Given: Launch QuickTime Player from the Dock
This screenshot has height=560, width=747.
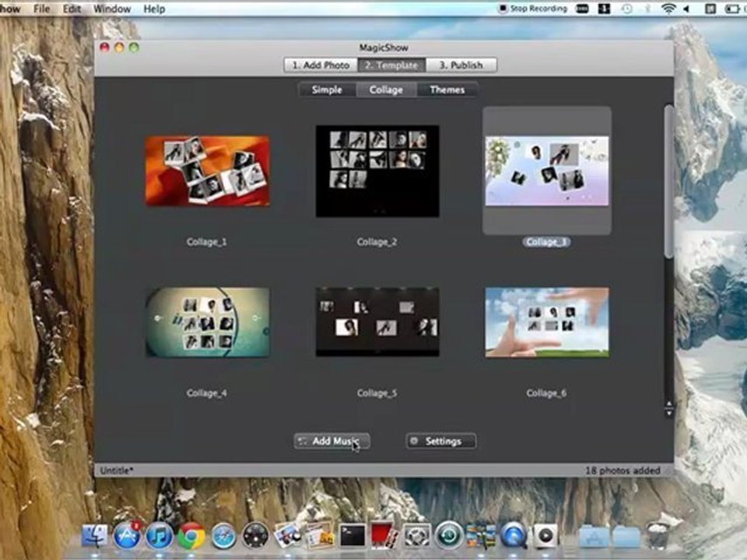Looking at the screenshot, I should pyautogui.click(x=514, y=536).
